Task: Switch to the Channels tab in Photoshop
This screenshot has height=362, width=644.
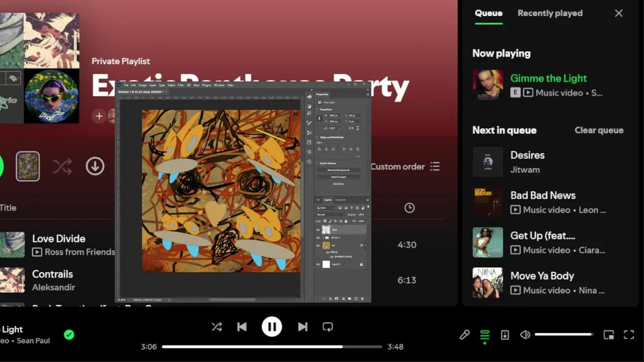Action: point(341,200)
